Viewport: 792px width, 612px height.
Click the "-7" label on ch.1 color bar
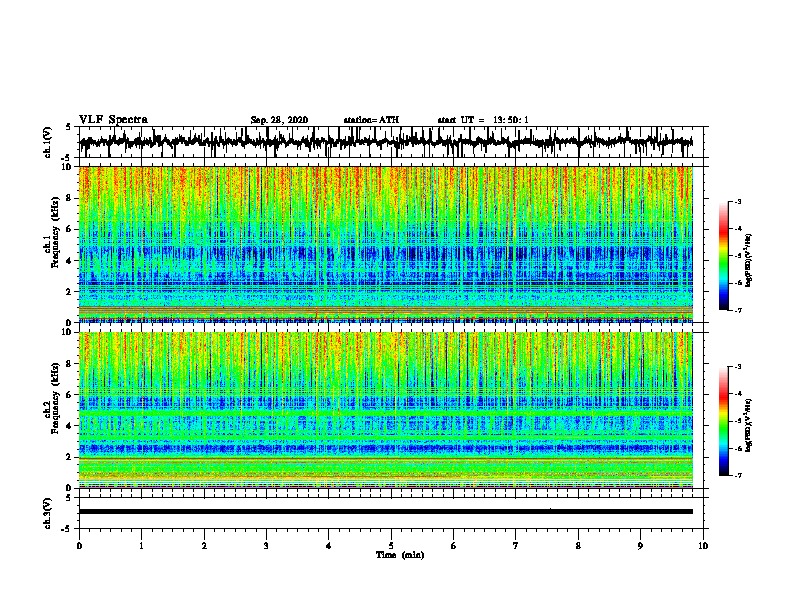[738, 310]
